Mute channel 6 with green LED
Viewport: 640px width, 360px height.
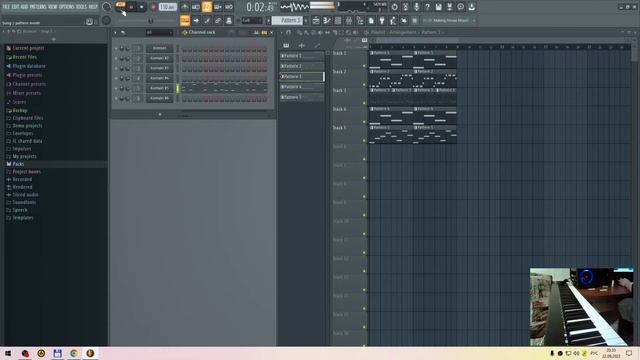click(x=116, y=98)
